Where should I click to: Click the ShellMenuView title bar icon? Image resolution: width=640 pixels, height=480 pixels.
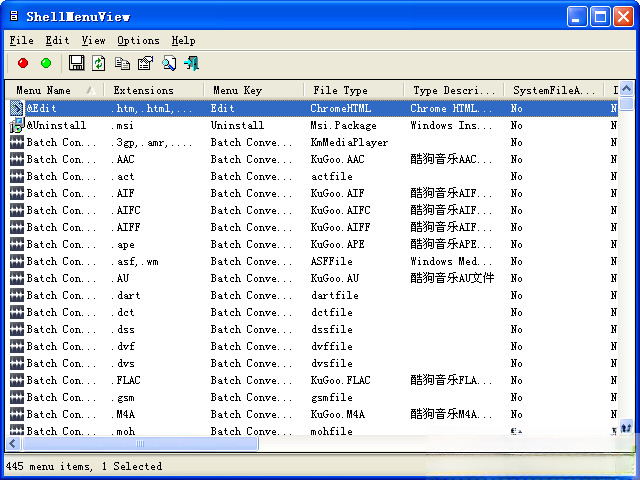coord(14,16)
